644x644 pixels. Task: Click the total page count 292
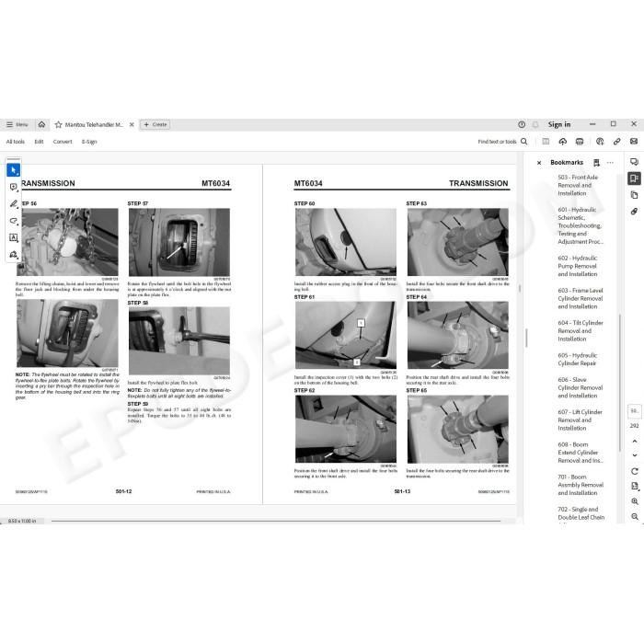[634, 426]
